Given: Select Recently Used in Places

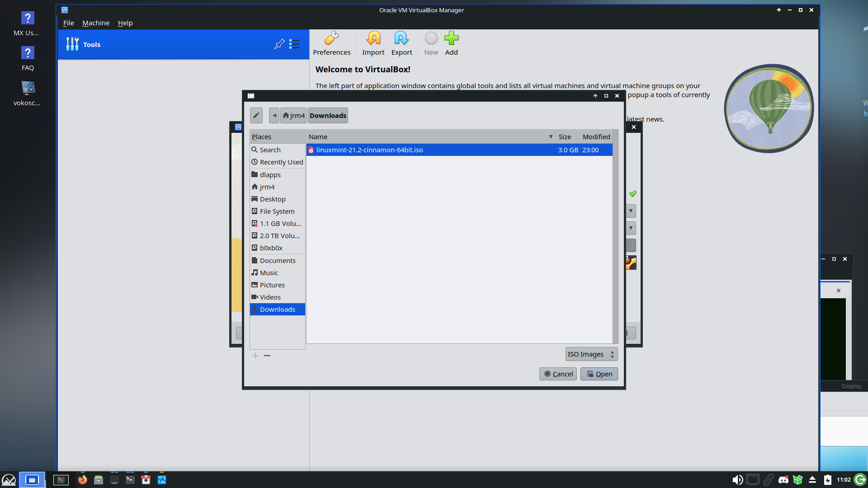Looking at the screenshot, I should (277, 162).
